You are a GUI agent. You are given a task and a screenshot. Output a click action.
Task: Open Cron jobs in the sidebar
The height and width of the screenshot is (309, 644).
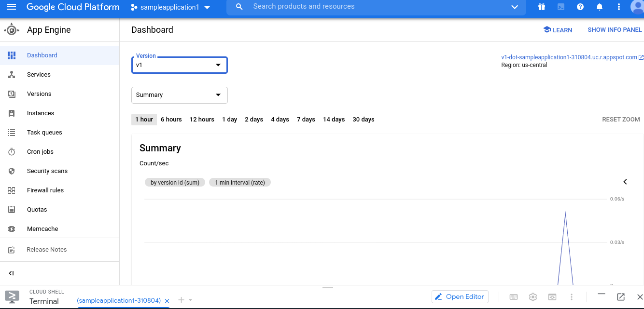pyautogui.click(x=60, y=152)
